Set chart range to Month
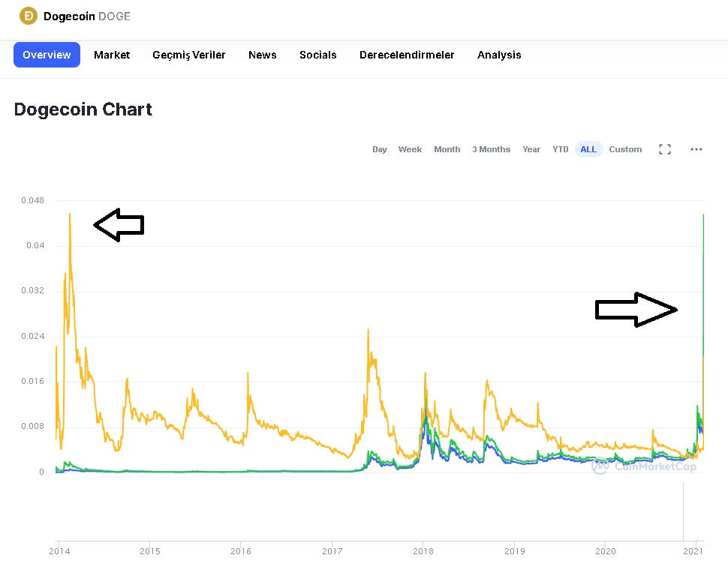Screen dimensions: 728x570 [x=447, y=149]
